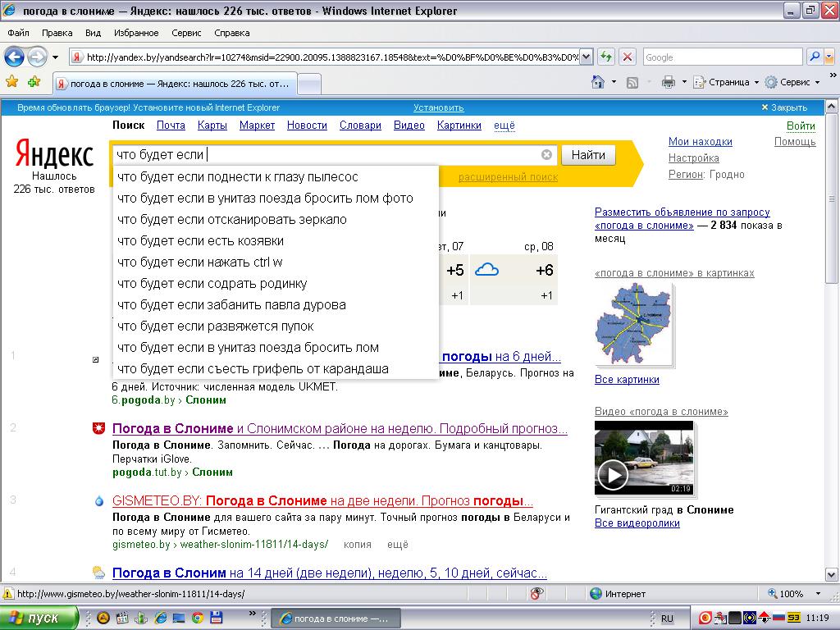Viewport: 840px width, 630px height.
Task: Click the floppy disk quick launch icon
Action: tap(216, 618)
